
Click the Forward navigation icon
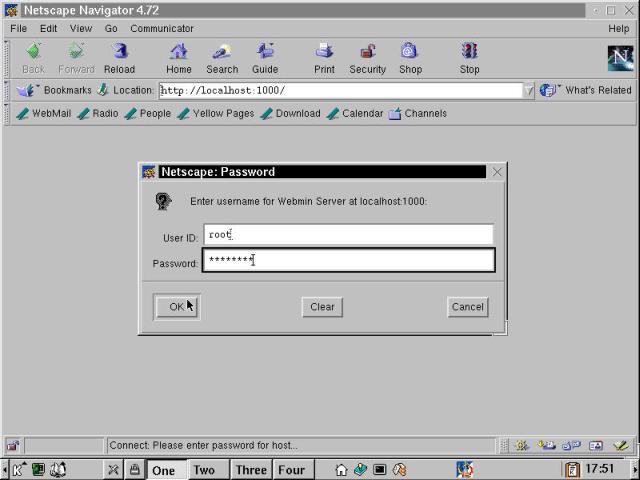point(76,51)
